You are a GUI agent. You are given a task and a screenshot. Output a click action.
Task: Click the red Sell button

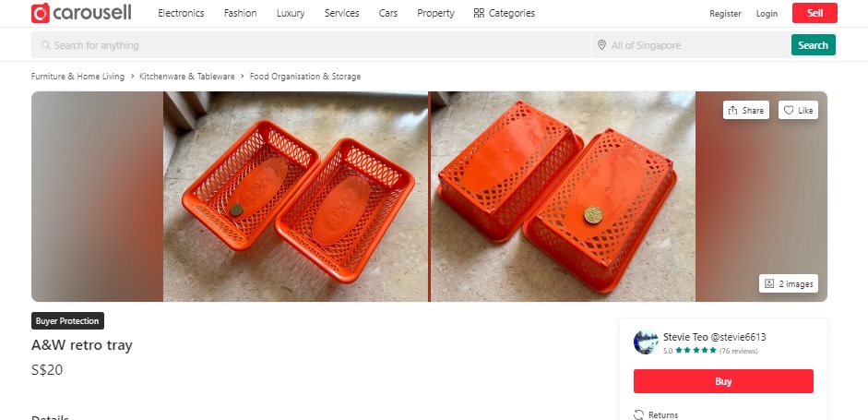814,13
